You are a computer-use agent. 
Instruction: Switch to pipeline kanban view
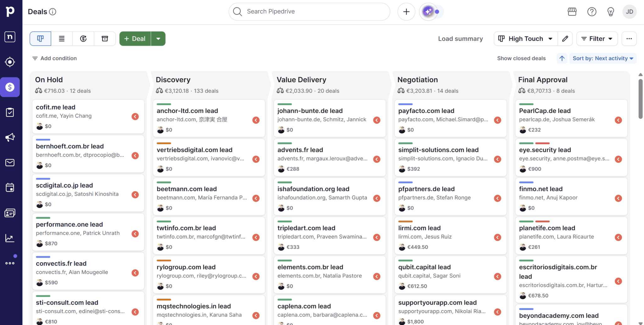[41, 39]
